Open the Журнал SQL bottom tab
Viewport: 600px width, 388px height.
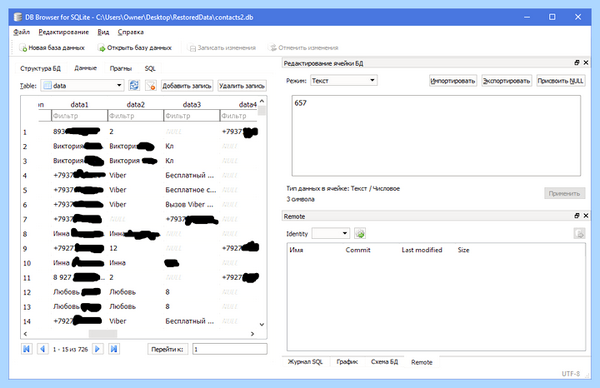pyautogui.click(x=305, y=362)
